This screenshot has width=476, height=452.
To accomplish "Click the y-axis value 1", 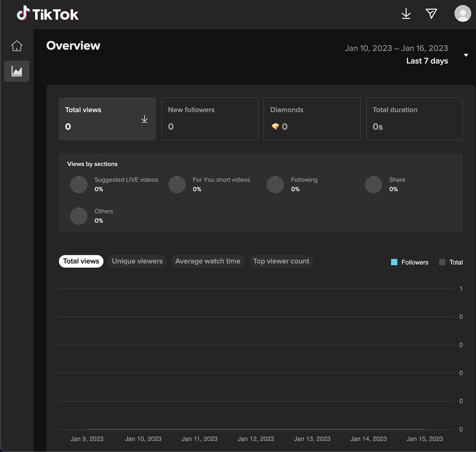I will (x=461, y=289).
